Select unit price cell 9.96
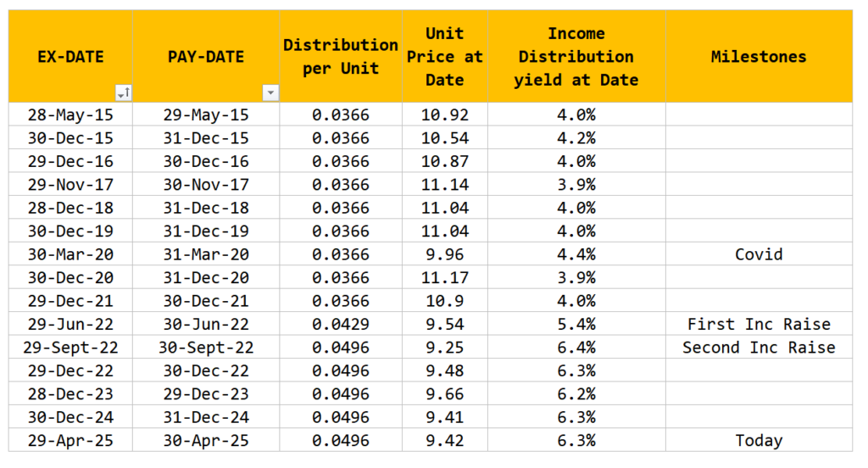The height and width of the screenshot is (468, 868). [444, 254]
